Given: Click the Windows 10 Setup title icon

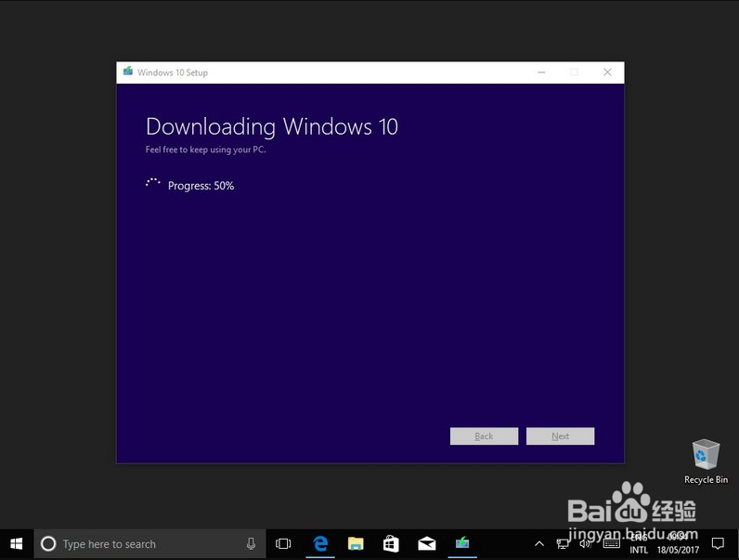Looking at the screenshot, I should [128, 72].
